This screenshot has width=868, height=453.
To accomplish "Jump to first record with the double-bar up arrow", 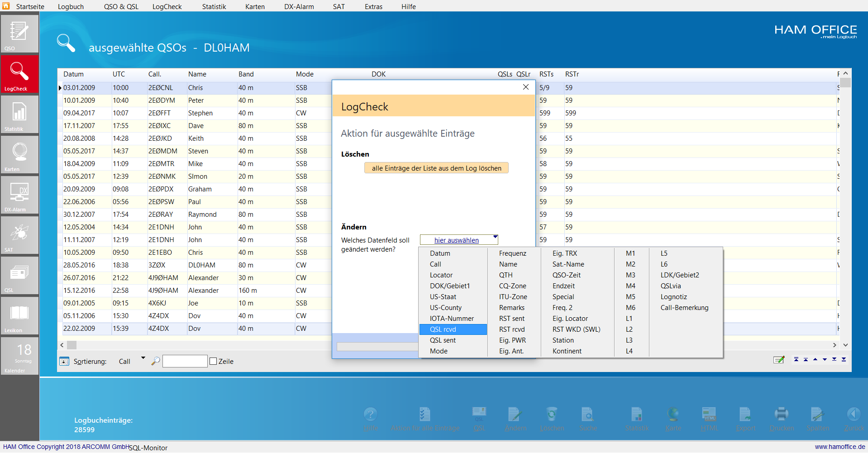I will pos(796,359).
